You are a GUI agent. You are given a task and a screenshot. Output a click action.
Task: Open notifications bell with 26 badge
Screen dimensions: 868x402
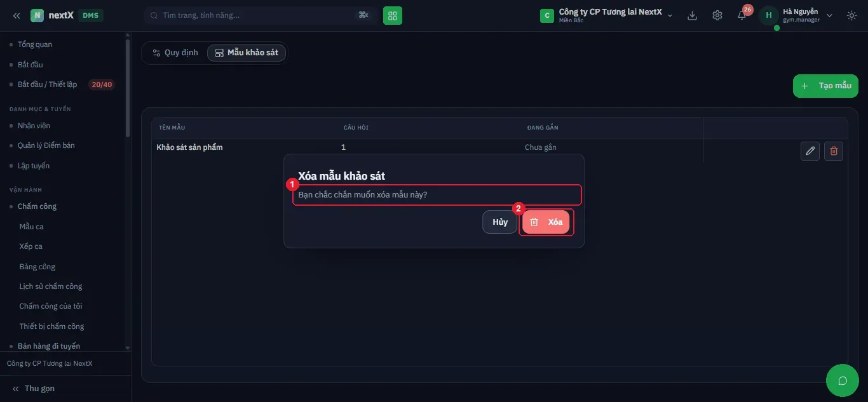click(742, 15)
